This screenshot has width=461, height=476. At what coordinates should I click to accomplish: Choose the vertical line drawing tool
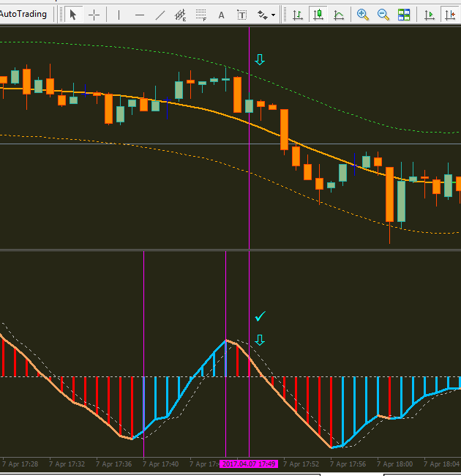[119, 15]
